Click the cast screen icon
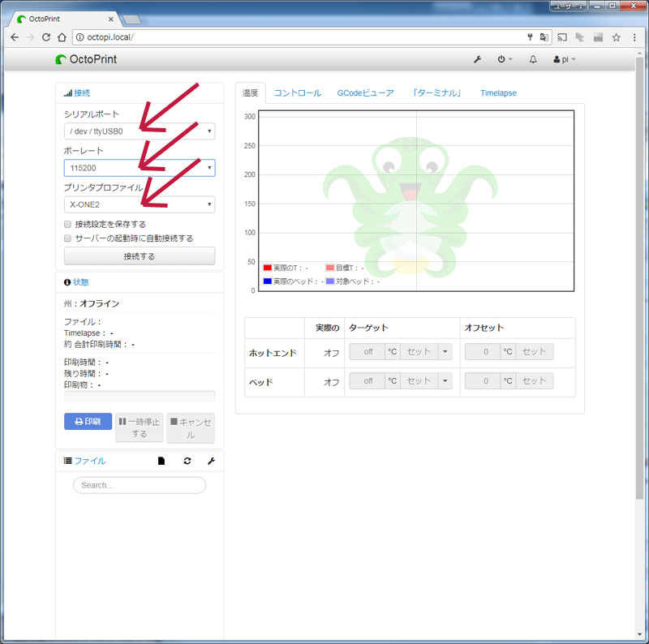Viewport: 649px width, 644px height. click(562, 37)
